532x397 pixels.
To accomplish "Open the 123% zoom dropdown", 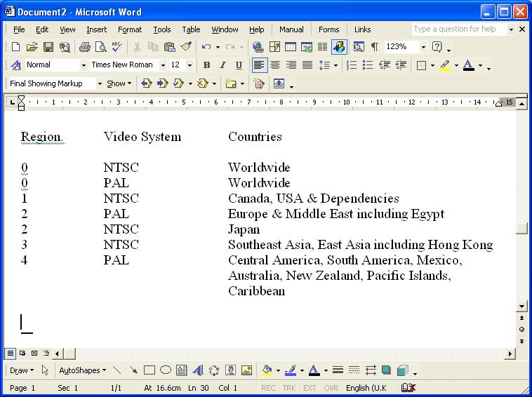I will pos(423,47).
